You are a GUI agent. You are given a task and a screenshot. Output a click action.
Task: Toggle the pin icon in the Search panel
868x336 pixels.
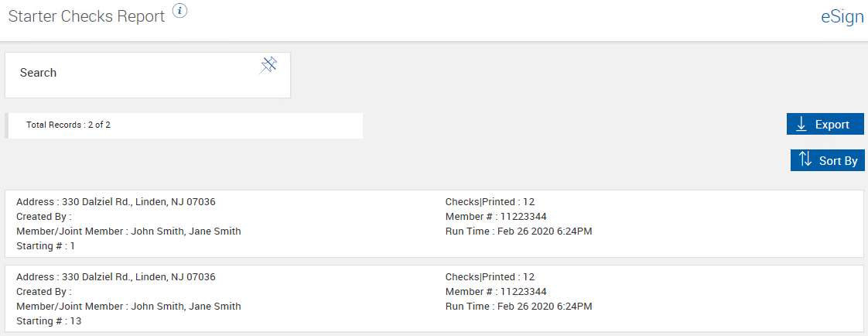(x=268, y=65)
